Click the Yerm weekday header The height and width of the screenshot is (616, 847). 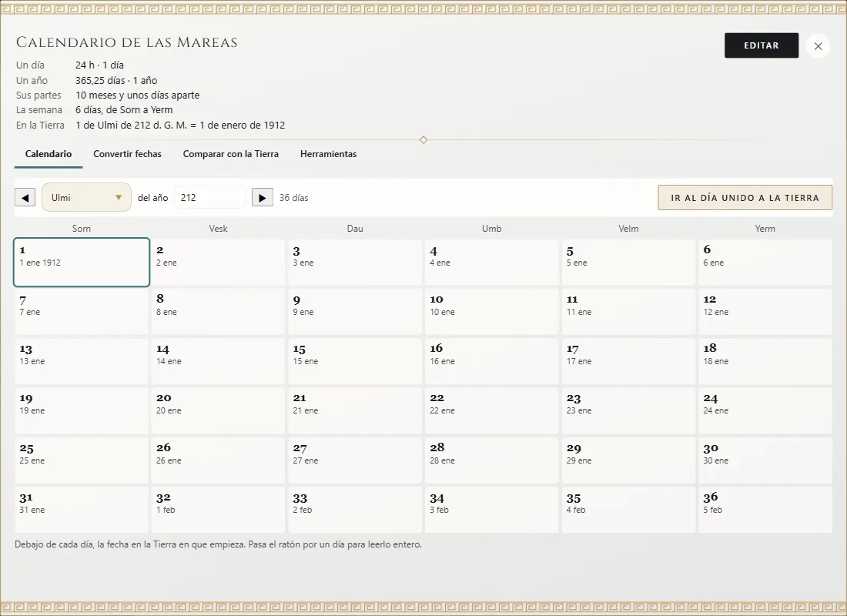coord(765,229)
